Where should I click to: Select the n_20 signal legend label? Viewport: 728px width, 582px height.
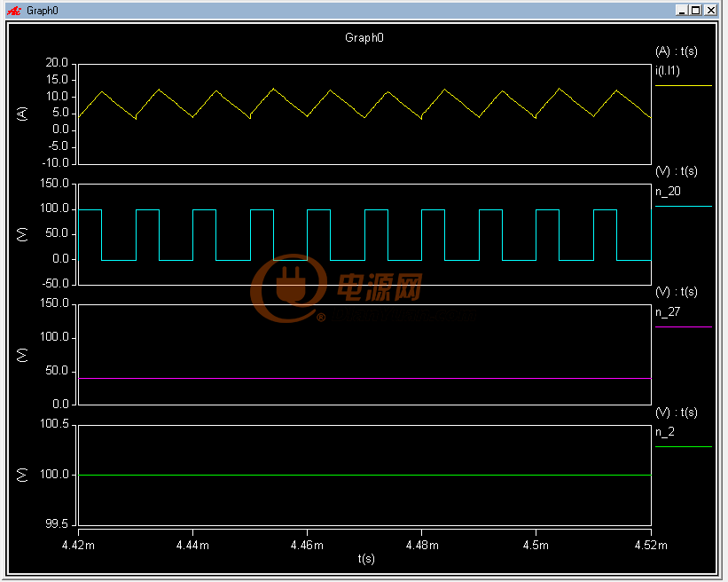click(668, 191)
